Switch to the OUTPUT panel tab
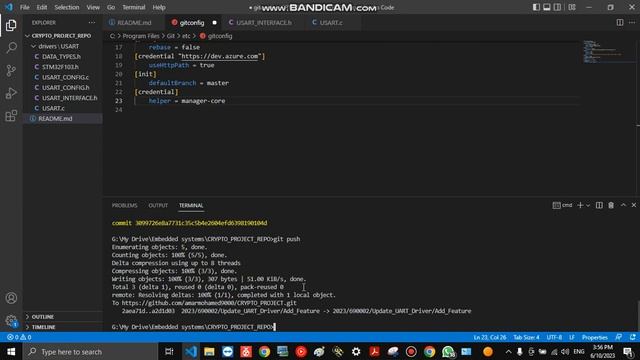This screenshot has height=360, width=640. (158, 205)
